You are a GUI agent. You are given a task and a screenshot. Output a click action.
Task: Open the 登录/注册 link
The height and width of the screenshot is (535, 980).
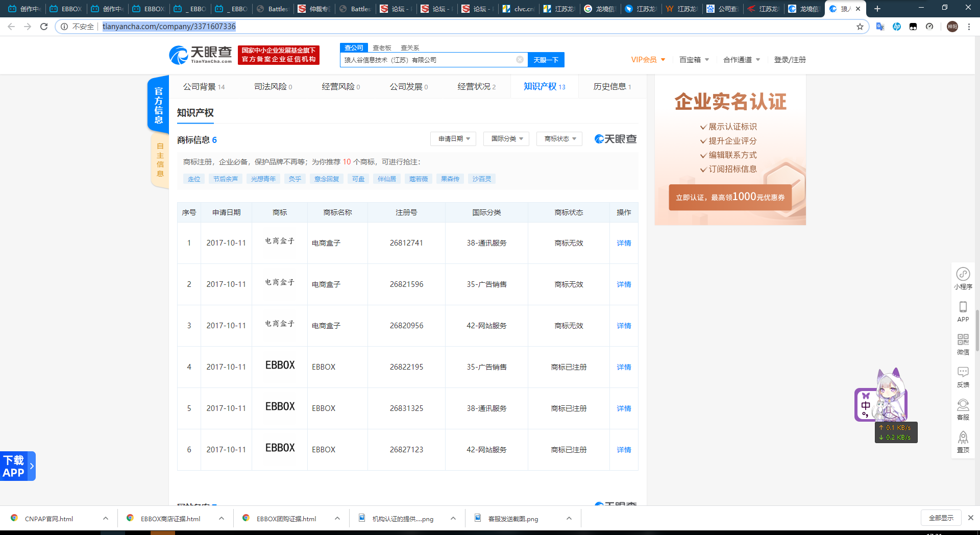pyautogui.click(x=790, y=60)
